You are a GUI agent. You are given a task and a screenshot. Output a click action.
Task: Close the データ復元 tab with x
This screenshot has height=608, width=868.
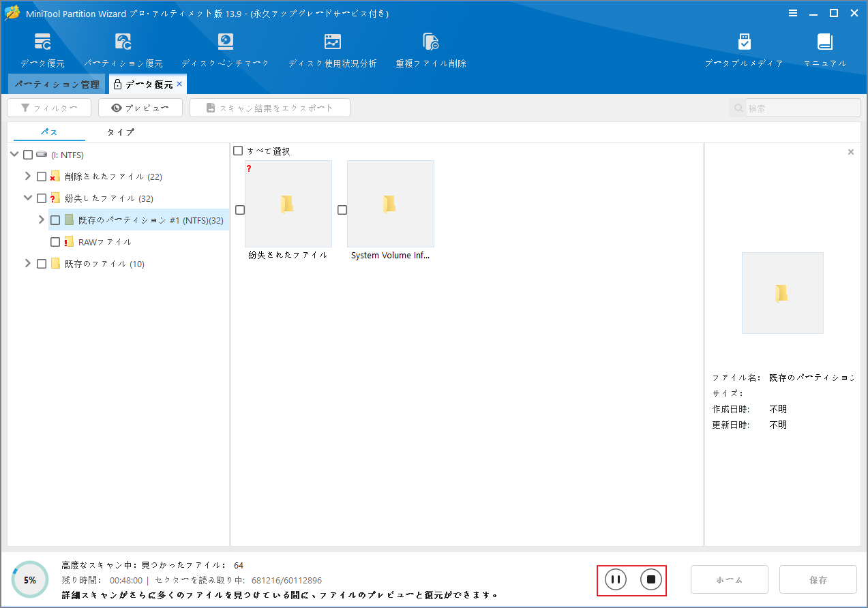click(179, 84)
